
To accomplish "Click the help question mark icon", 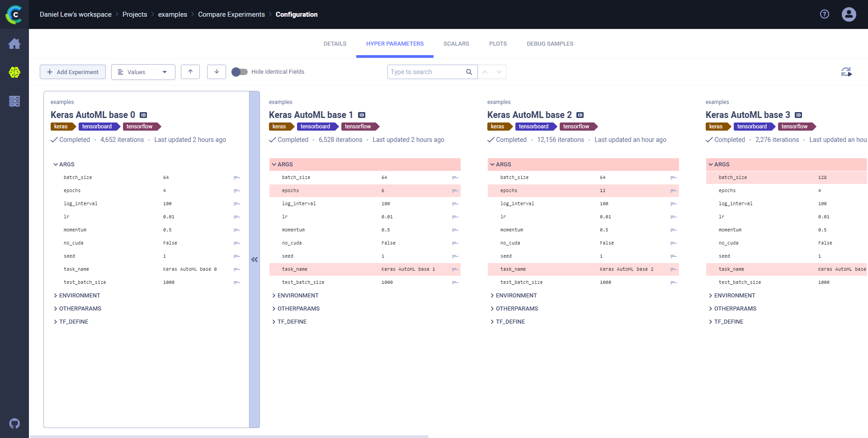I will pyautogui.click(x=825, y=14).
